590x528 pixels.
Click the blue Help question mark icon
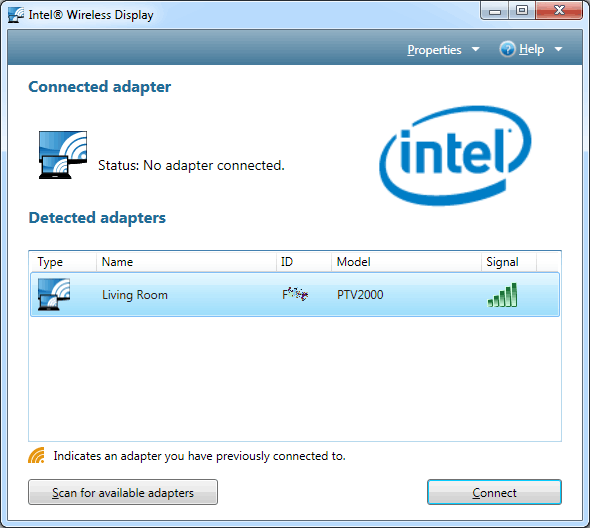507,49
